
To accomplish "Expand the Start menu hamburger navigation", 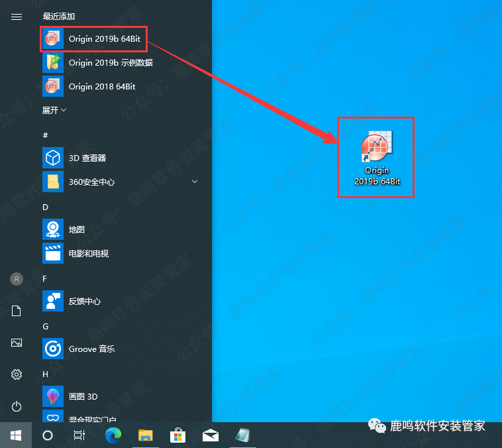I will (x=17, y=17).
